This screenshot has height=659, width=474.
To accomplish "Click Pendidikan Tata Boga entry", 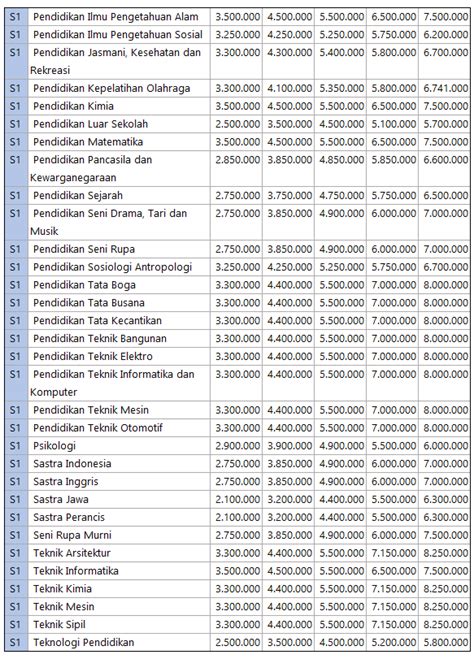I will pyautogui.click(x=84, y=285).
